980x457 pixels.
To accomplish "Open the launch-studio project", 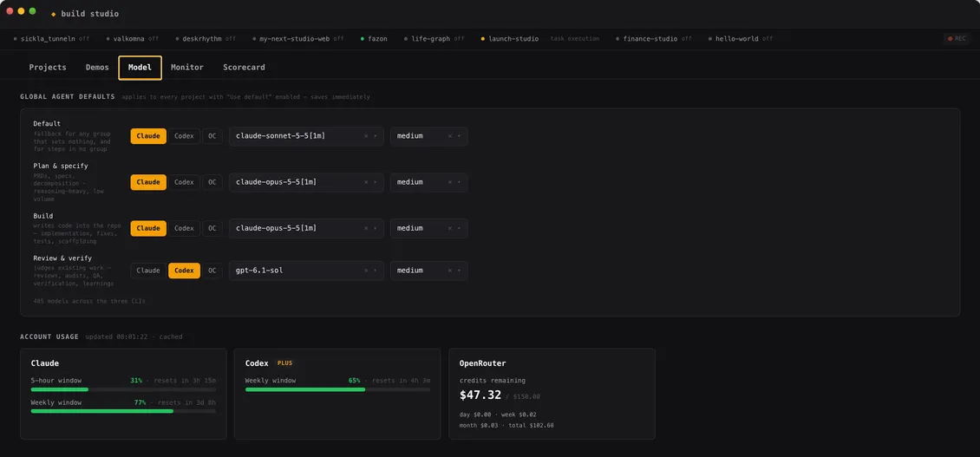I will pos(509,39).
